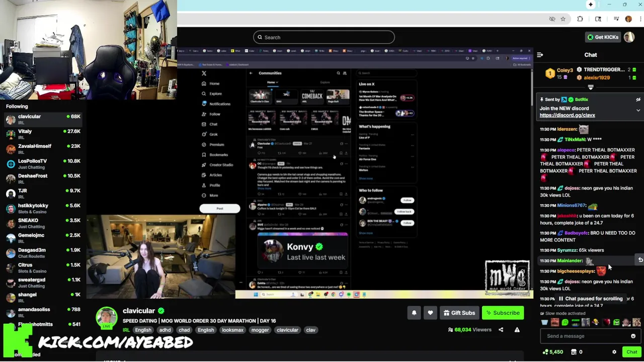Open hstikkytokky channel in Following list

43,208
